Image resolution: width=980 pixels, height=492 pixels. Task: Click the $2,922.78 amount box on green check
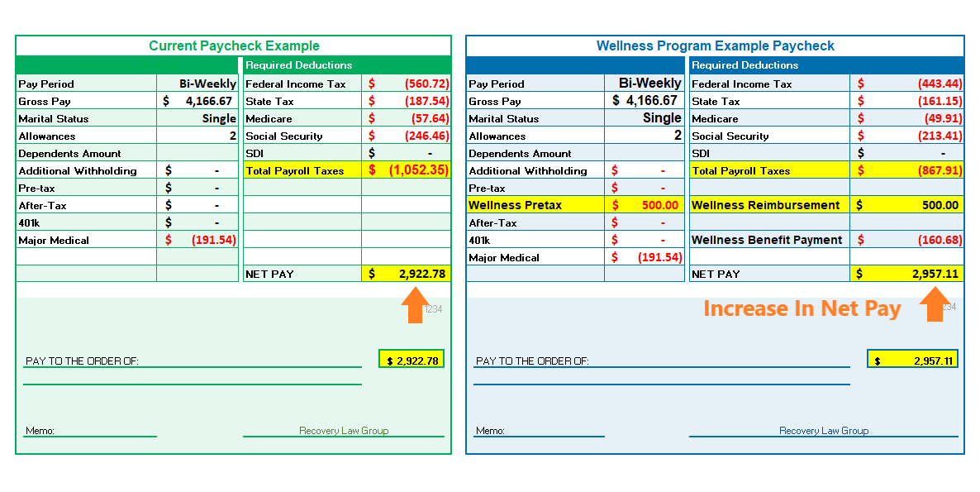[x=412, y=361]
